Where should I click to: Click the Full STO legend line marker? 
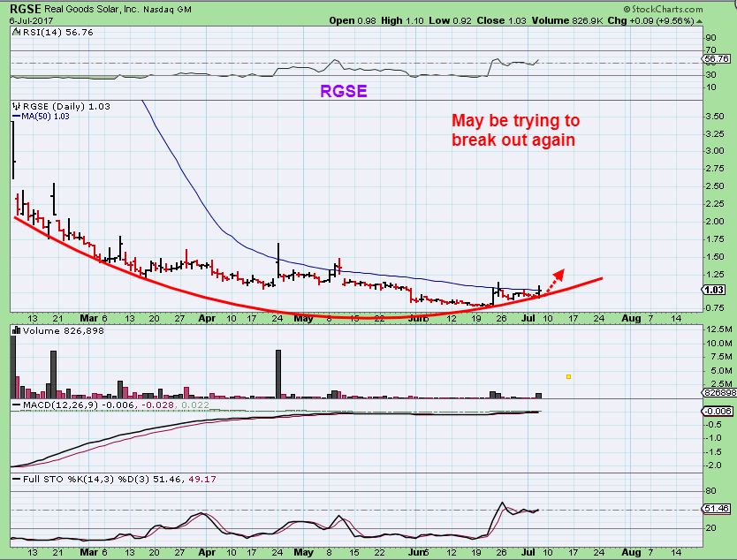(17, 480)
